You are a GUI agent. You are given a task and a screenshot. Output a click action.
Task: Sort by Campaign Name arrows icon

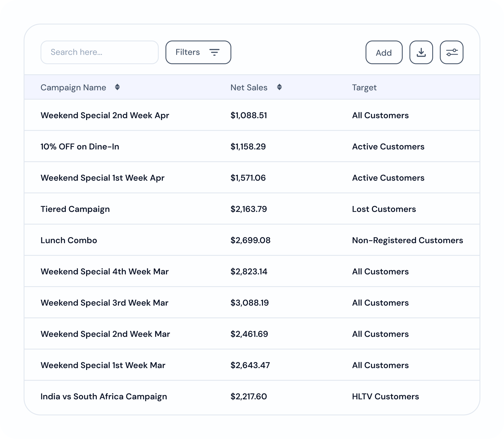(x=117, y=87)
